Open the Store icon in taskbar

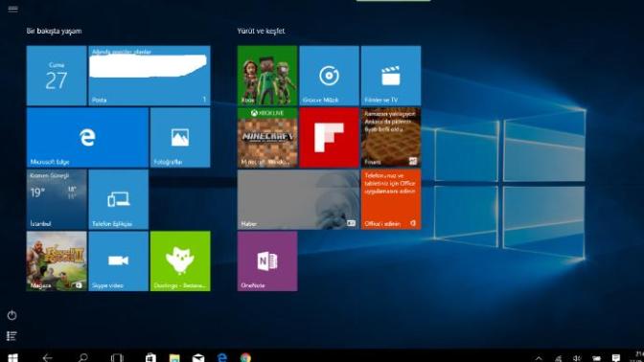click(x=150, y=358)
